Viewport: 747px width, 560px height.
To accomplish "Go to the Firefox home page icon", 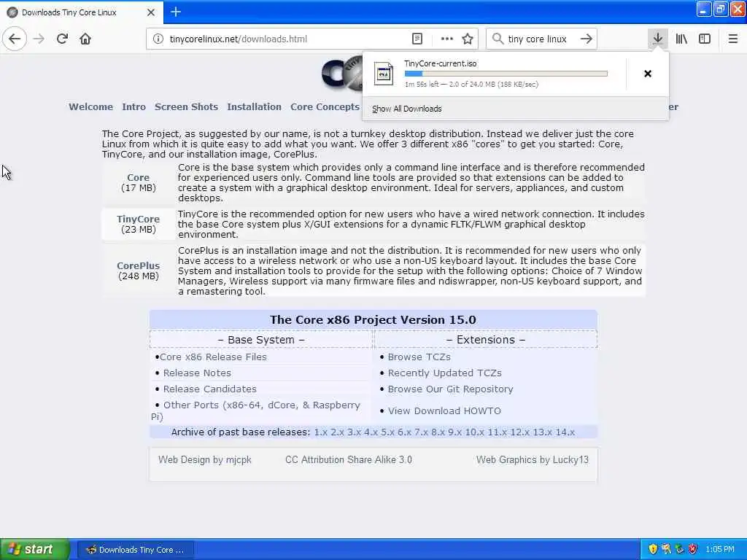I will pyautogui.click(x=85, y=39).
